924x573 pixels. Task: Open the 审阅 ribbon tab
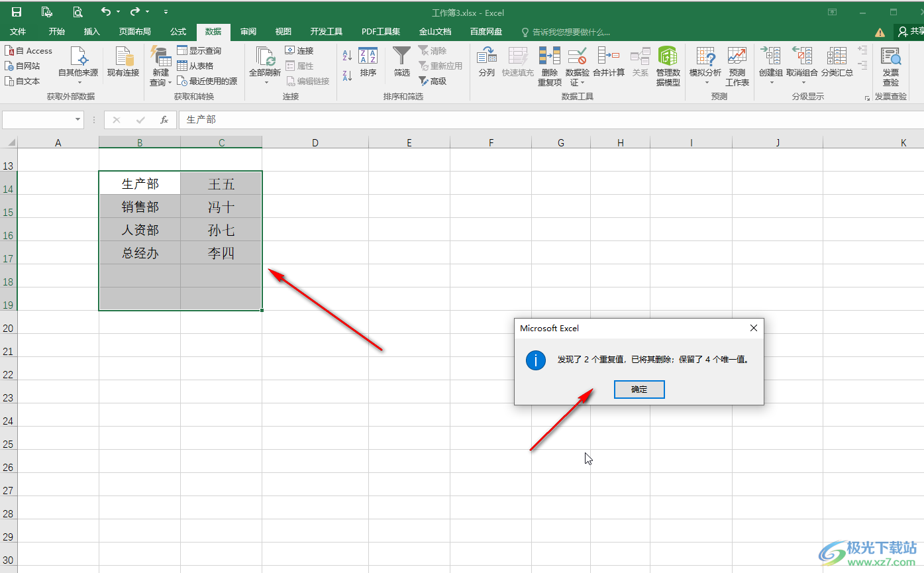click(248, 31)
